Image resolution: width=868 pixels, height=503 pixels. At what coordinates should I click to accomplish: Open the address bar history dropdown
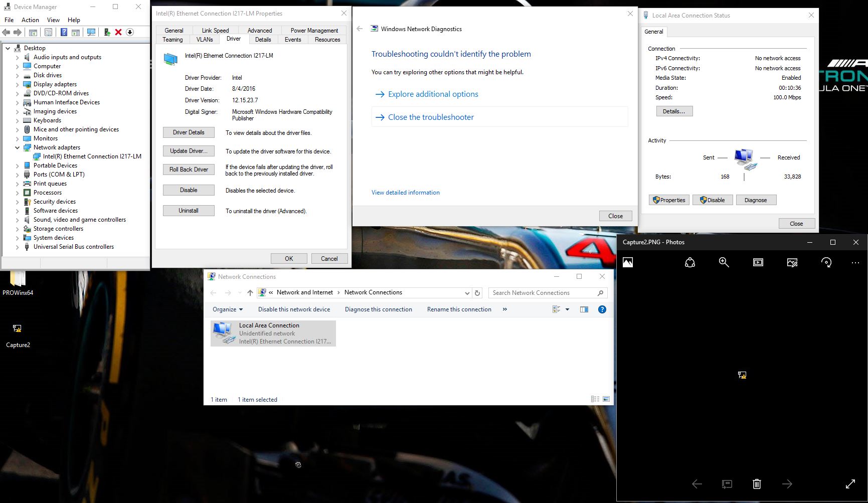(467, 293)
